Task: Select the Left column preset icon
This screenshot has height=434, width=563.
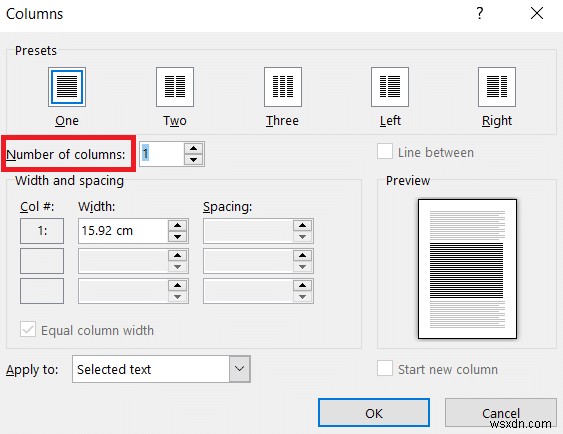Action: pos(390,87)
